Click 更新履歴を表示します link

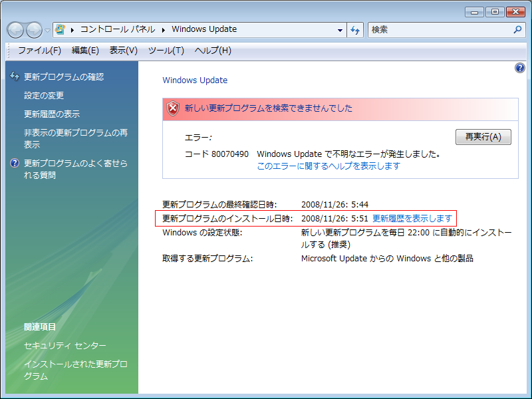click(412, 219)
